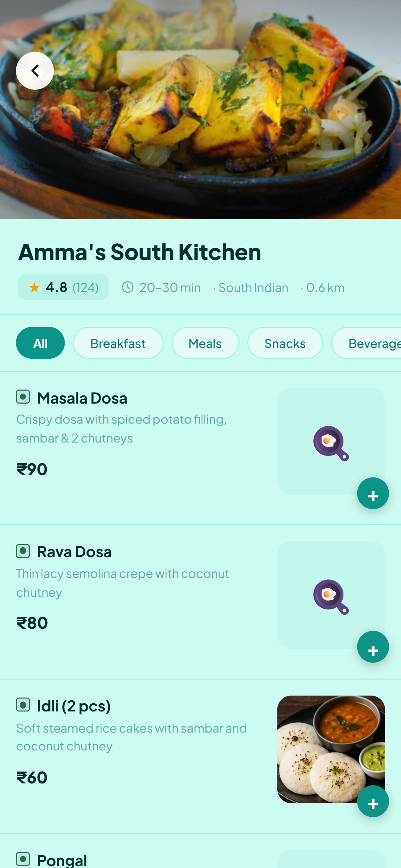The image size is (401, 868).
Task: Tap the orange star rating icon
Action: pyautogui.click(x=35, y=287)
